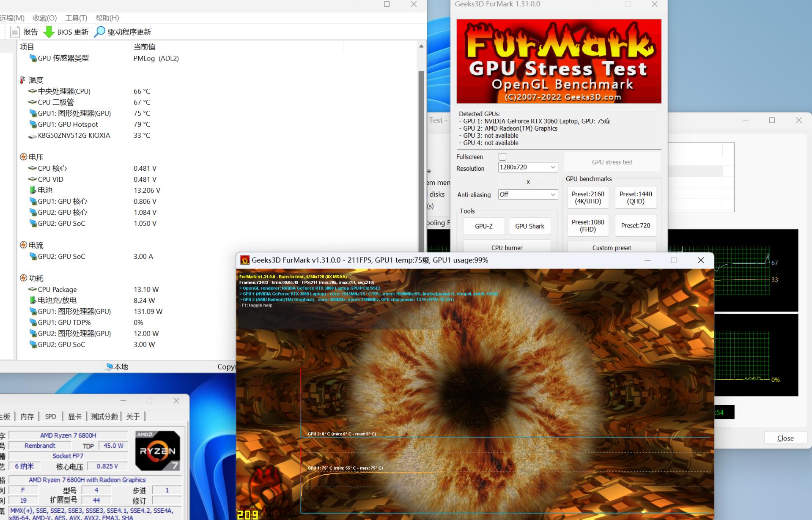Launch the GPU-Z tool button
812x520 pixels.
pyautogui.click(x=483, y=226)
